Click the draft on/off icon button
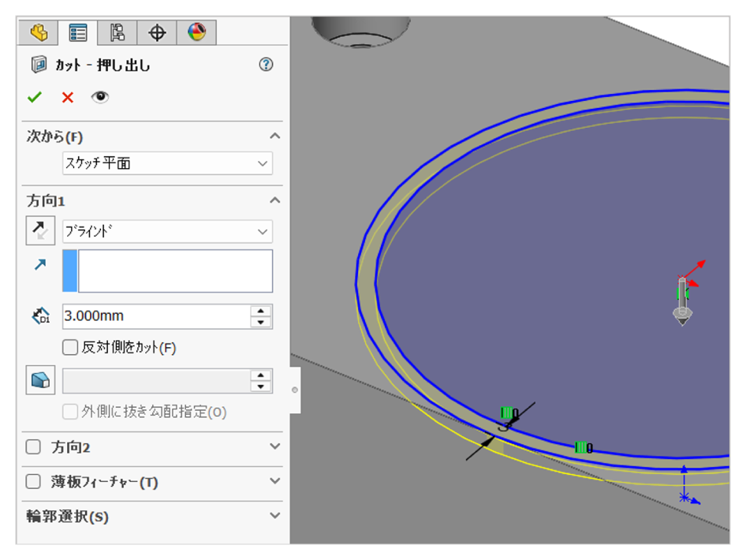Image resolution: width=746 pixels, height=560 pixels. [39, 380]
